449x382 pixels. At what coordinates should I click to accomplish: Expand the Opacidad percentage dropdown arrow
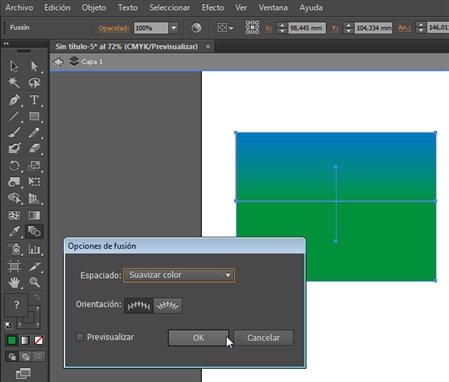[173, 28]
